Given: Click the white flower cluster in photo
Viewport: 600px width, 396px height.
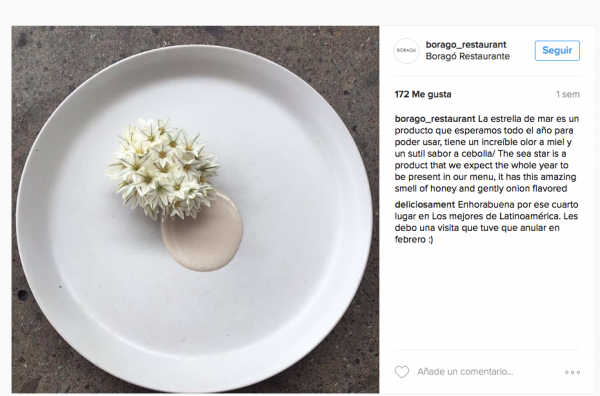Looking at the screenshot, I should (163, 168).
